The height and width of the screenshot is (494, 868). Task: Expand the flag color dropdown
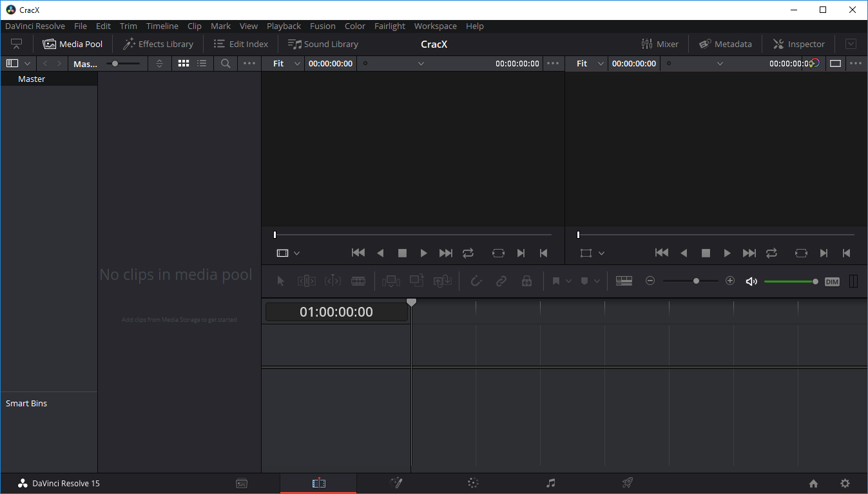(x=568, y=281)
